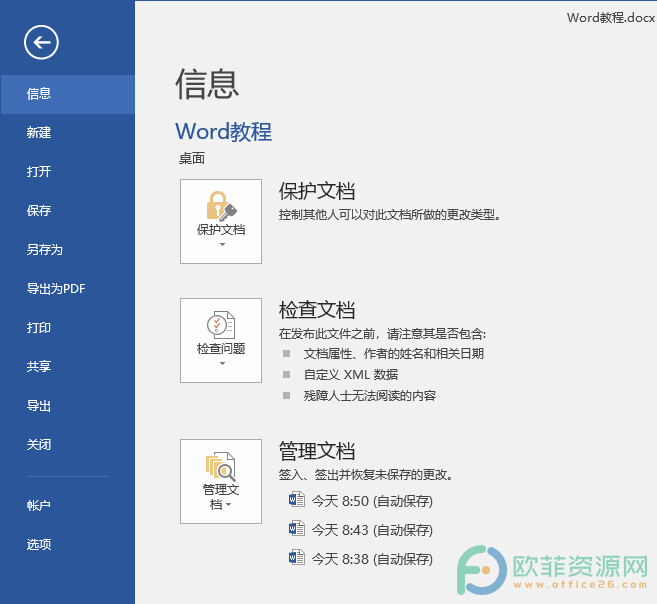Screen dimensions: 657x604
Task: Click the Word教程 document title heading
Action: [x=224, y=132]
